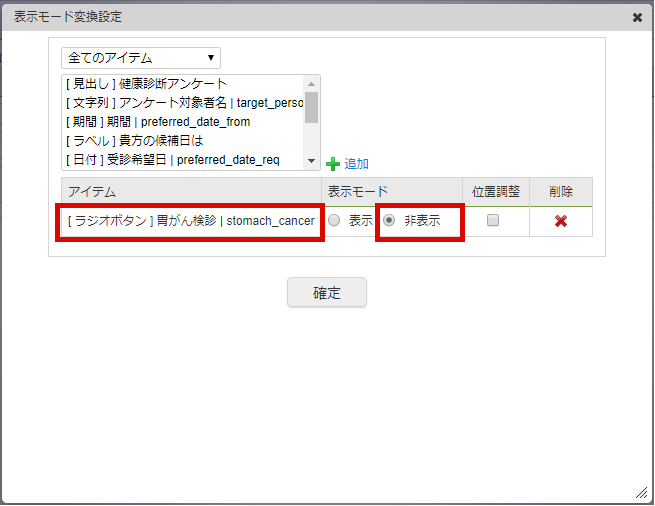This screenshot has width=655, height=506.
Task: Close the 表示モード変換設定 dialog
Action: pos(637,18)
